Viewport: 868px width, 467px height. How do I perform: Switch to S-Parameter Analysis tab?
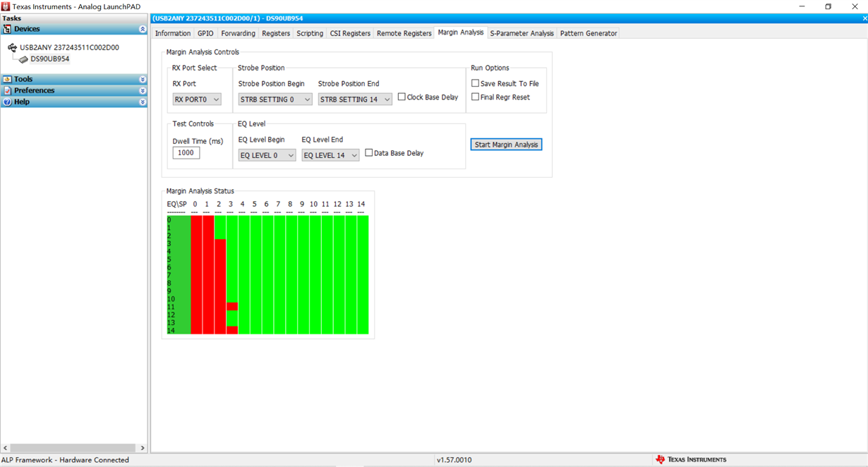click(x=522, y=33)
